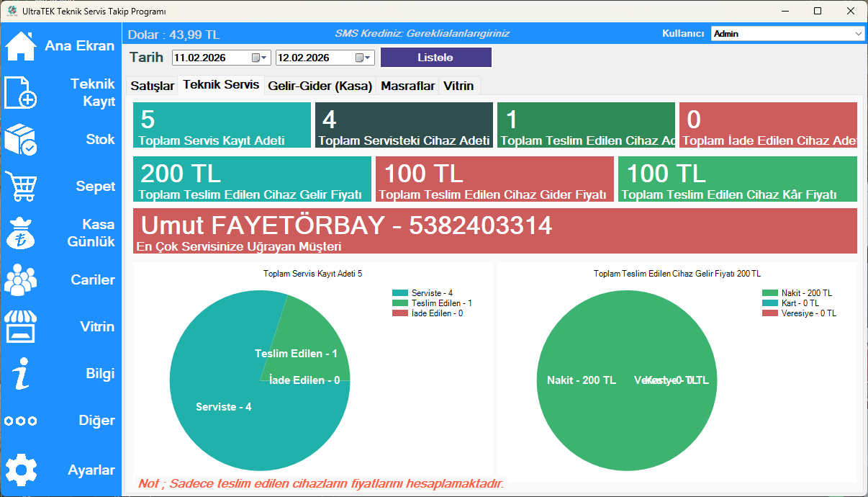Image resolution: width=868 pixels, height=497 pixels.
Task: Click the Ana Ekran home icon
Action: (21, 46)
